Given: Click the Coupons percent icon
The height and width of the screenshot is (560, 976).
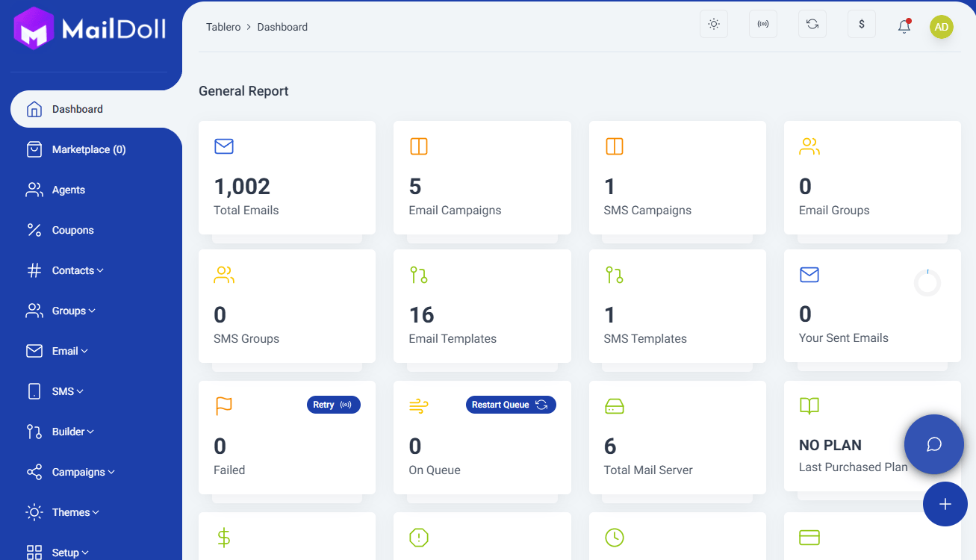Looking at the screenshot, I should click(34, 230).
